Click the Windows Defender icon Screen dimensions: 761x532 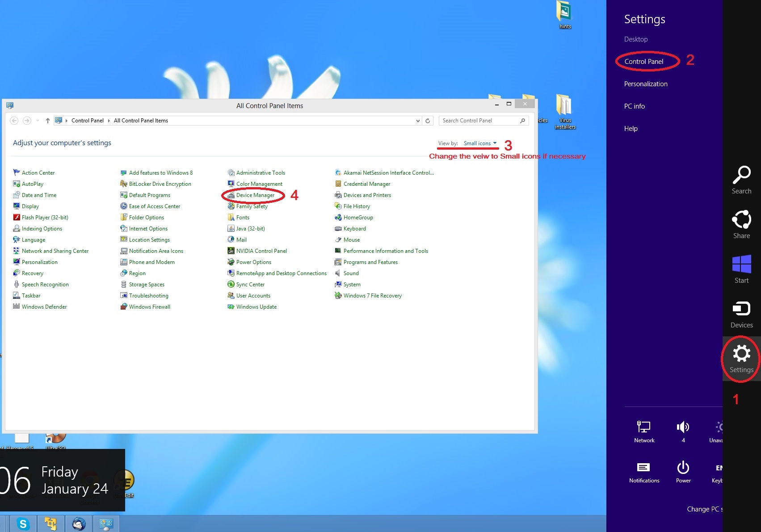(17, 306)
